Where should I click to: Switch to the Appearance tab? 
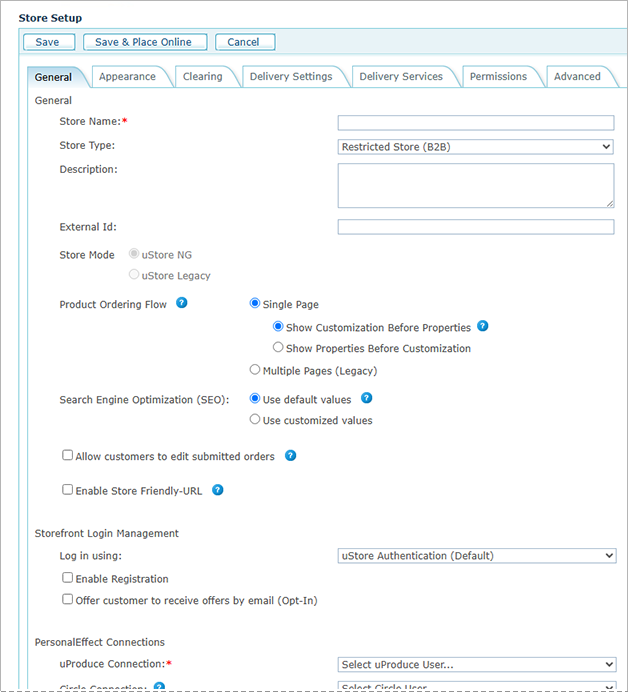point(127,77)
